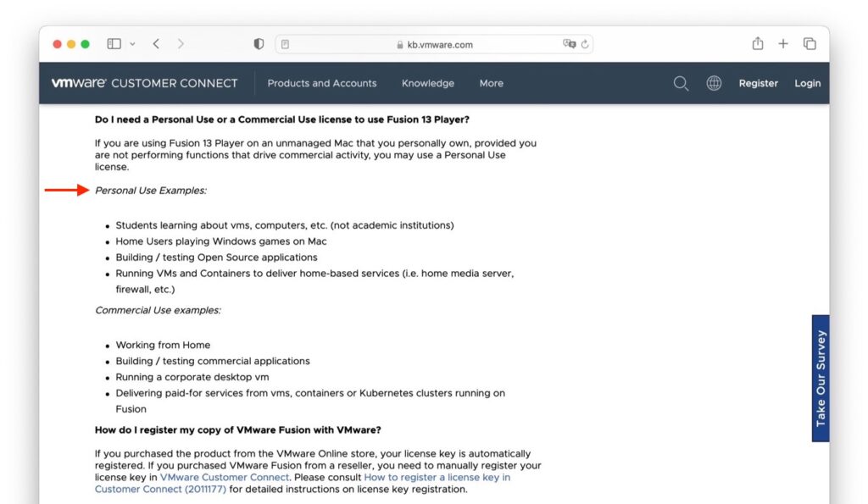The height and width of the screenshot is (504, 868).
Task: Open the sidebar options chevron dropdown
Action: [132, 44]
